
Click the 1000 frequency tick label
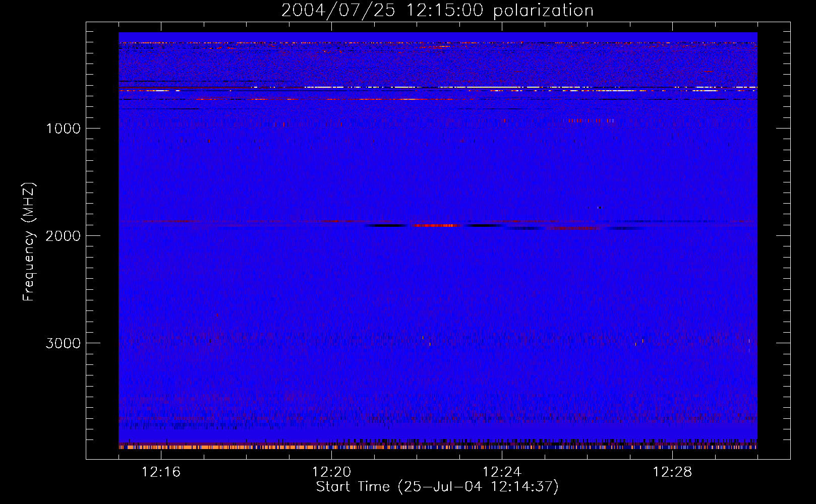(63, 129)
